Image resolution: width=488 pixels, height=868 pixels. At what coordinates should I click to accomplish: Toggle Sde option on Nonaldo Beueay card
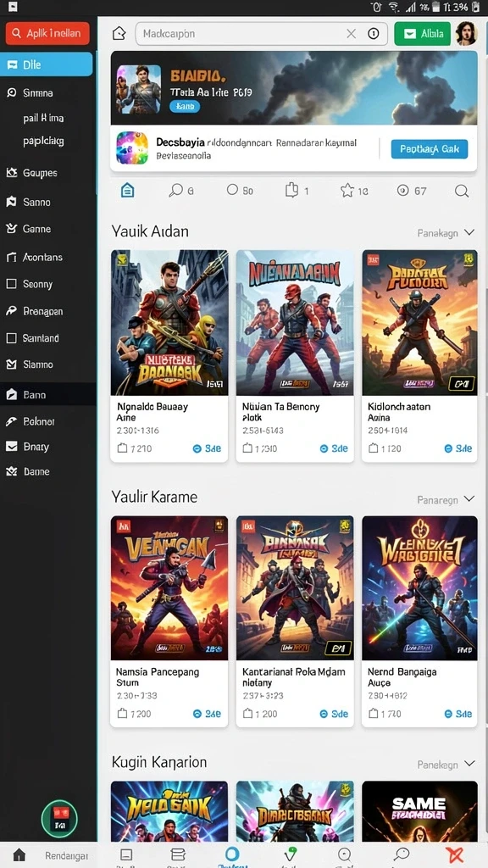(x=207, y=448)
